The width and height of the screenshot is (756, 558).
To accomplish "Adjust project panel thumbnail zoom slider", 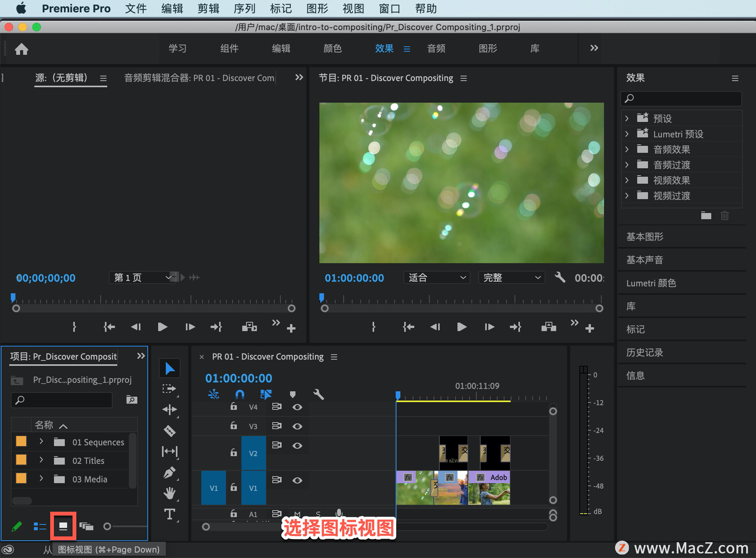I will pos(107,526).
